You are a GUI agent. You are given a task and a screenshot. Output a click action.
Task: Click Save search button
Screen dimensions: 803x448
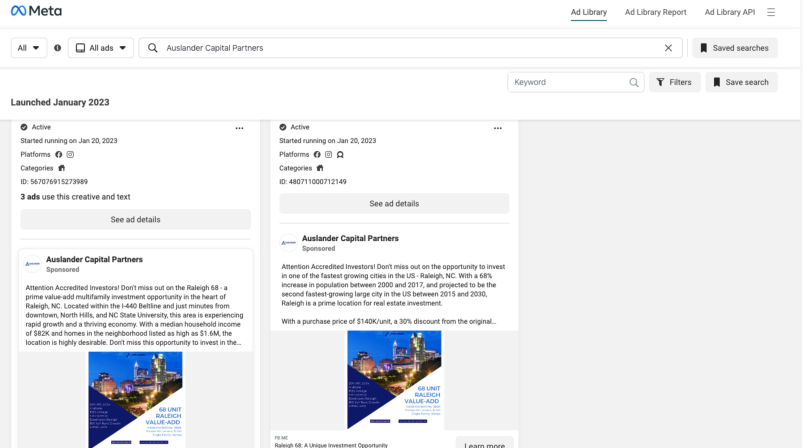coord(741,82)
